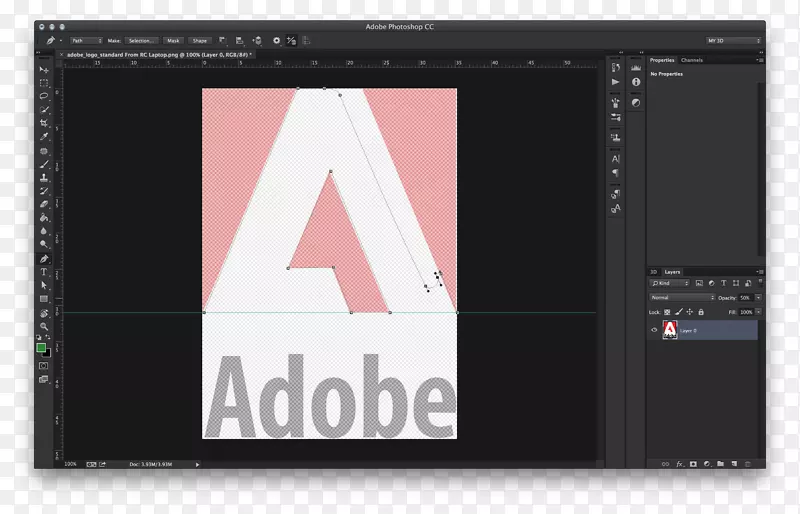Viewport: 800px width, 514px height.
Task: Toggle adjustment layer filter
Action: pyautogui.click(x=711, y=283)
